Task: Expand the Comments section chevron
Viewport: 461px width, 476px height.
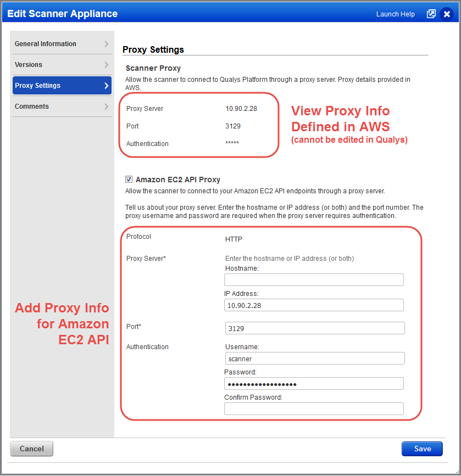Action: click(x=107, y=107)
